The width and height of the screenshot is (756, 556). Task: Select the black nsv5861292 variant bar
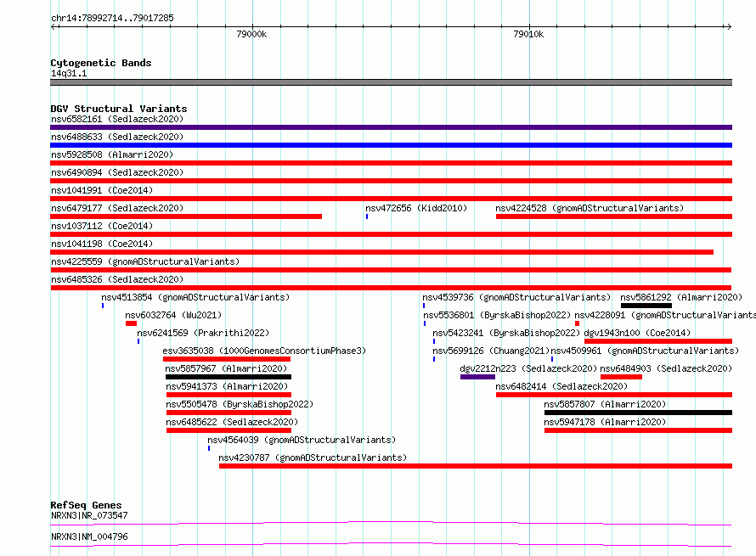click(646, 306)
